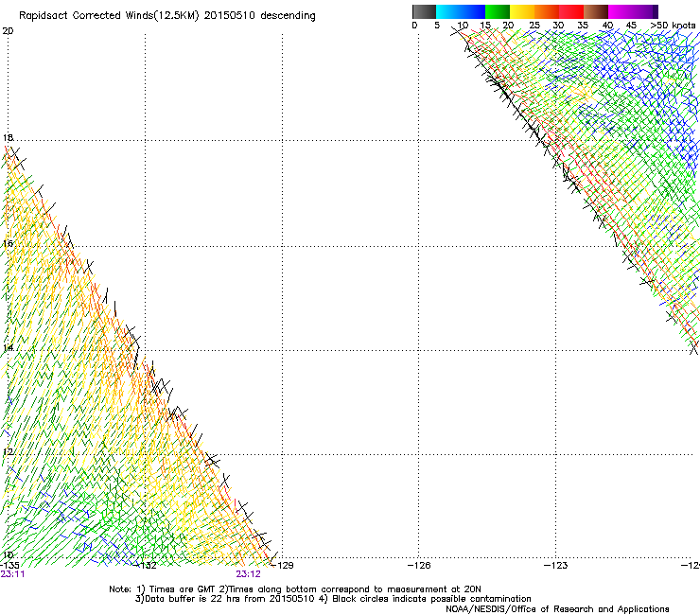Click the plot title 'Rapidsact Corrected Winds(12.5KM)'

tap(109, 16)
